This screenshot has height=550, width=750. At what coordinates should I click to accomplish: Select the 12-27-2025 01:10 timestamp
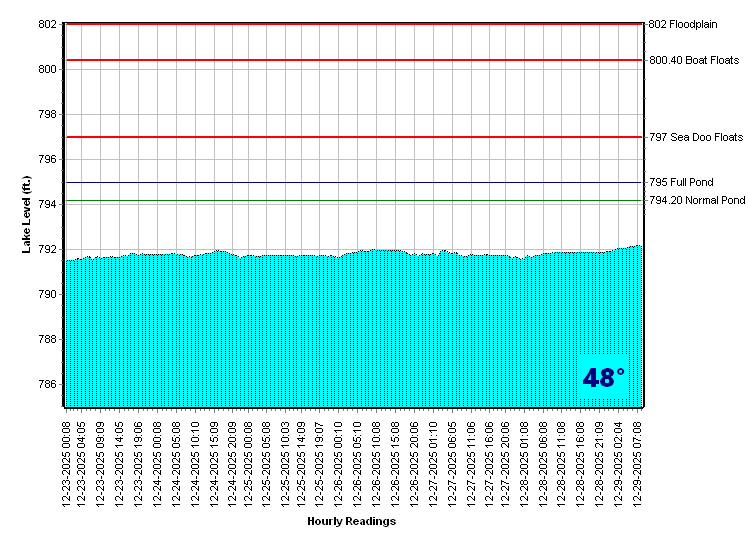click(432, 463)
